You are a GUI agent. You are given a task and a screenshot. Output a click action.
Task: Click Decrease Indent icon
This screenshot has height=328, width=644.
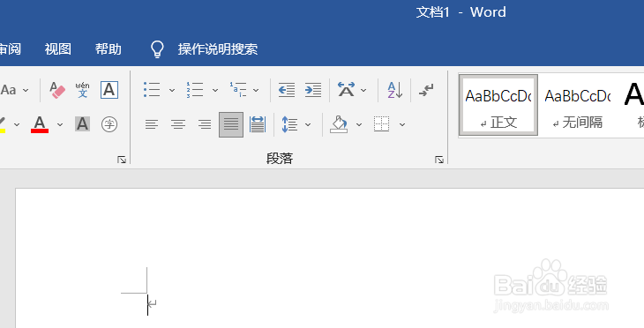coord(286,90)
